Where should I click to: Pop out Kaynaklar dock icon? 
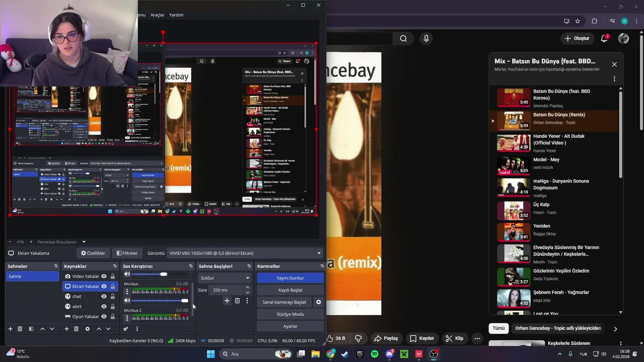115,266
